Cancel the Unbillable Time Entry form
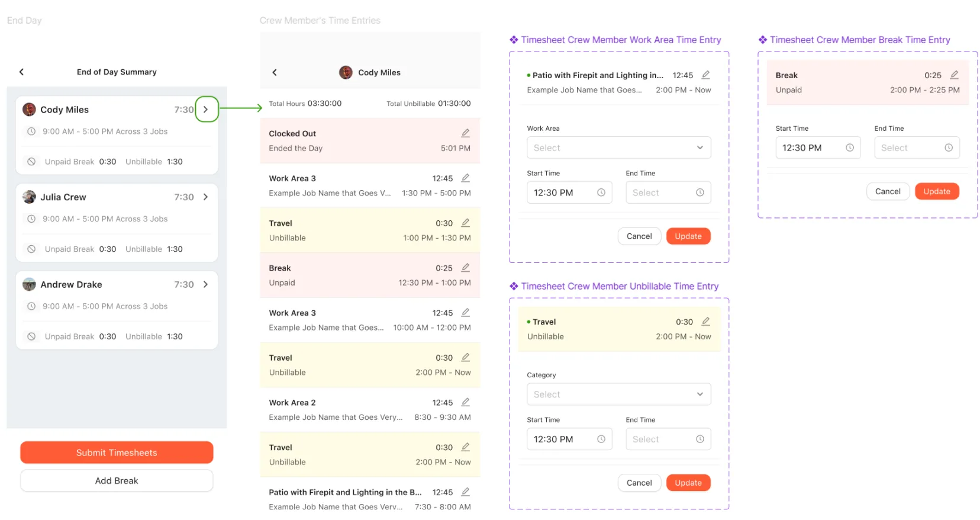The width and height of the screenshot is (980, 520). [x=639, y=483]
